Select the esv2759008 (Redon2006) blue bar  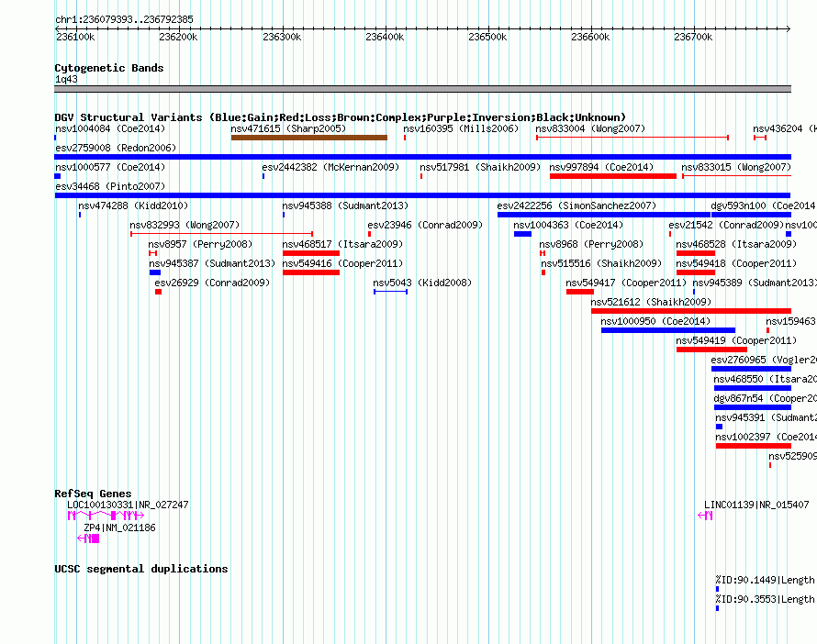(x=422, y=157)
